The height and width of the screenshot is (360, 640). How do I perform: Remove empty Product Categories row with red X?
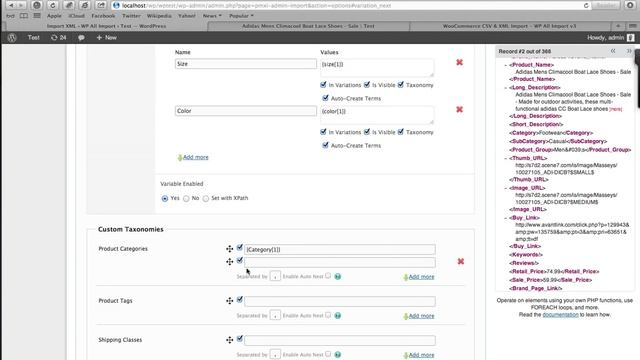(461, 261)
